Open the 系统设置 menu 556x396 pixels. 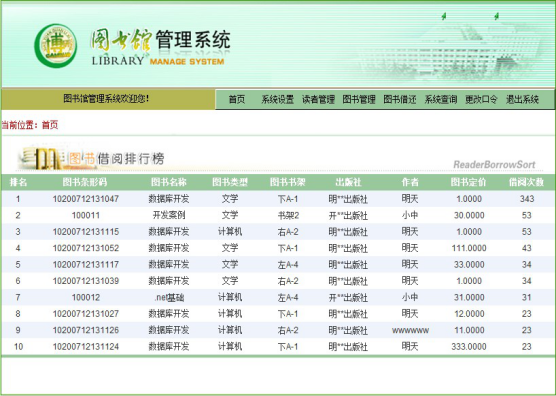pos(278,99)
